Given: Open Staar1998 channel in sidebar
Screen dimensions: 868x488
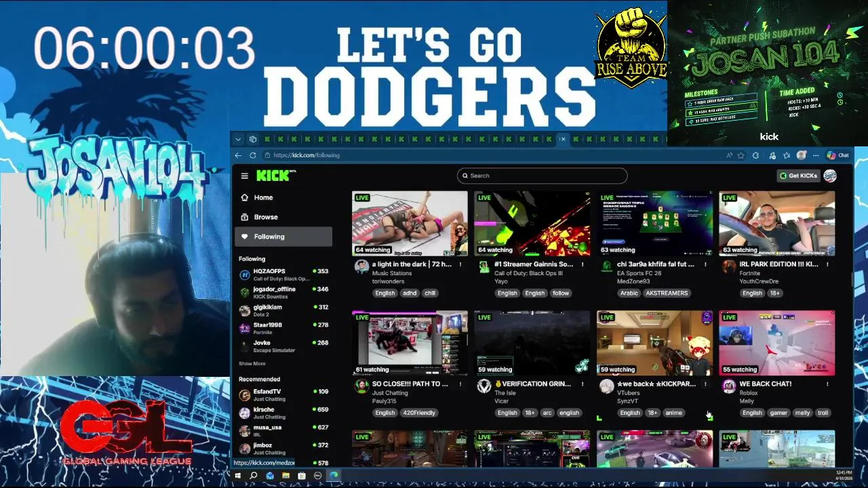Looking at the screenshot, I should (x=283, y=328).
